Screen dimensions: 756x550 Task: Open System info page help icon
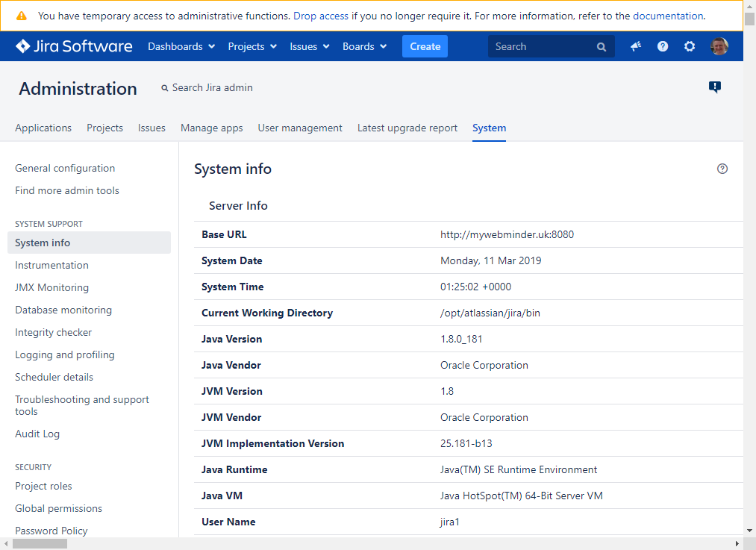pyautogui.click(x=722, y=169)
